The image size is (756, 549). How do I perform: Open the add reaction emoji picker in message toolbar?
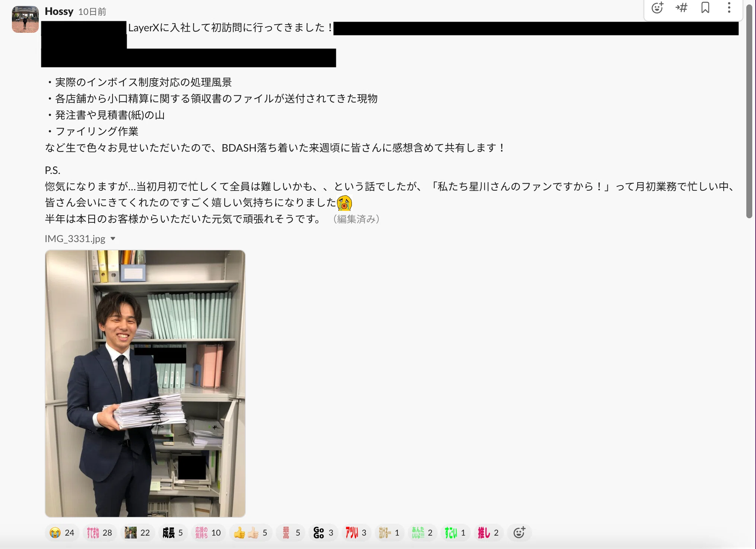tap(657, 8)
